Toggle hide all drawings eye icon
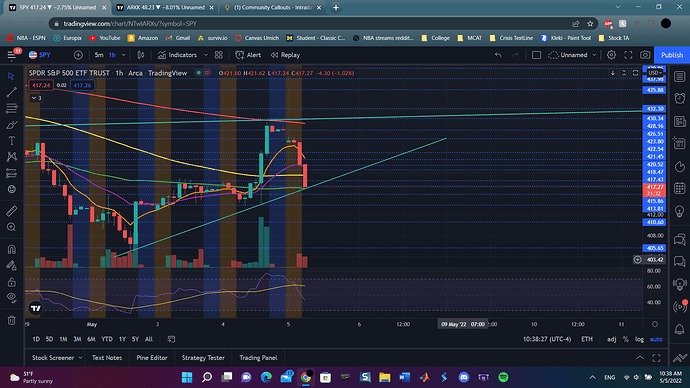The height and width of the screenshot is (388, 690). (11, 297)
